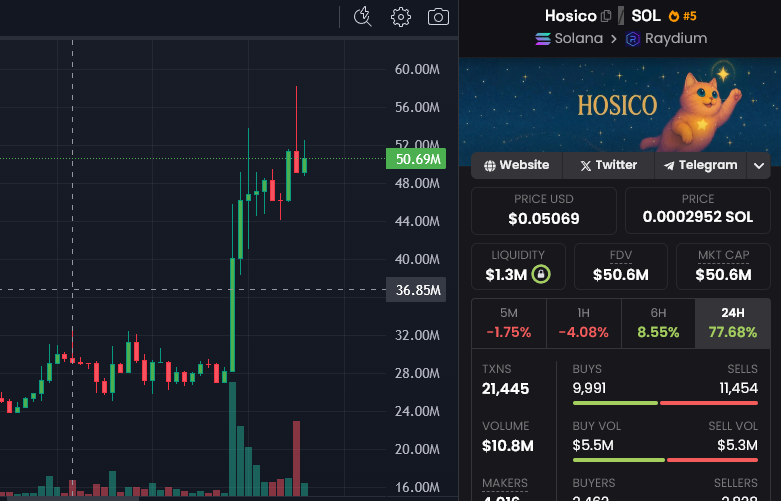
Task: Click the 60.00M price axis label
Action: [x=417, y=69]
